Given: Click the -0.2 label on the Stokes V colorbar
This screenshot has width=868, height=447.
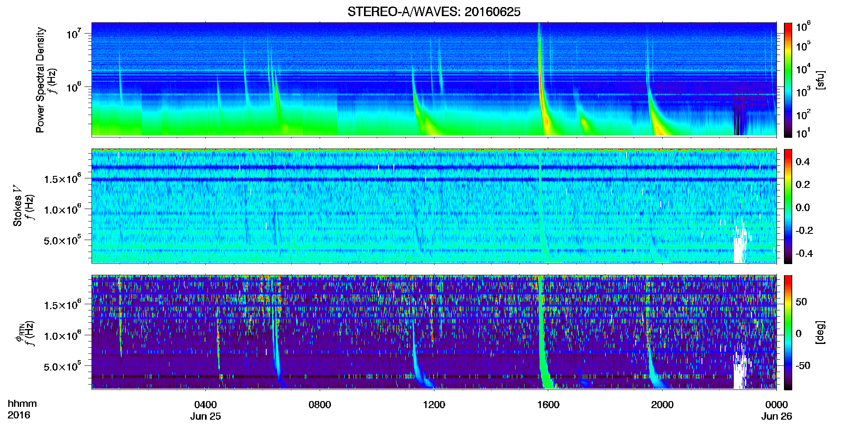Looking at the screenshot, I should 804,230.
